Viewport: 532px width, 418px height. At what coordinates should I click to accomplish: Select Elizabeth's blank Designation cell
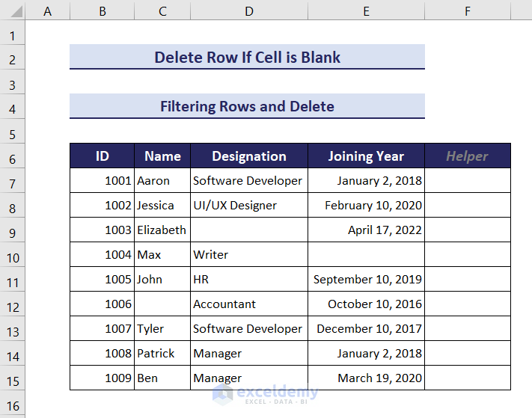(248, 230)
